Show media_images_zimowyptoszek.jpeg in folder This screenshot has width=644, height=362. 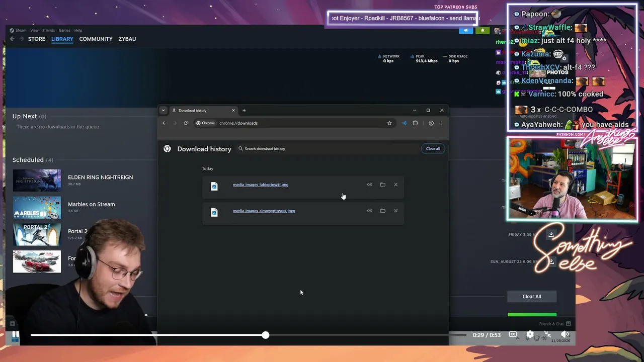[383, 211]
